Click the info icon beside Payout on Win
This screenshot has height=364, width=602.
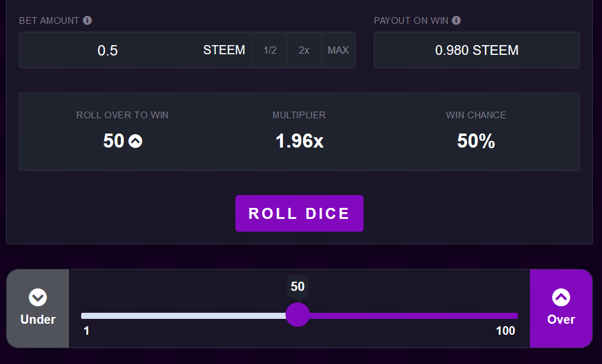point(456,21)
